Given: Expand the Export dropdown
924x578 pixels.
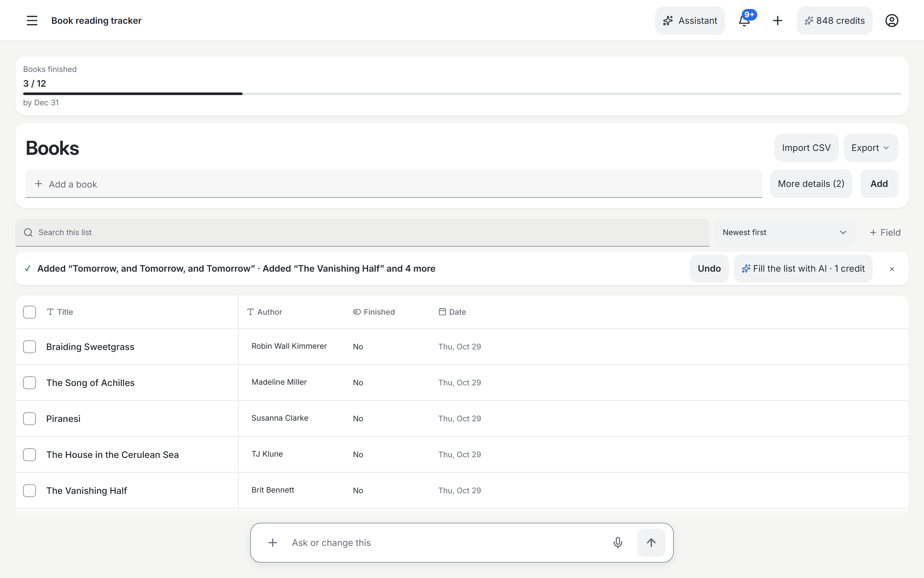Looking at the screenshot, I should tap(870, 148).
